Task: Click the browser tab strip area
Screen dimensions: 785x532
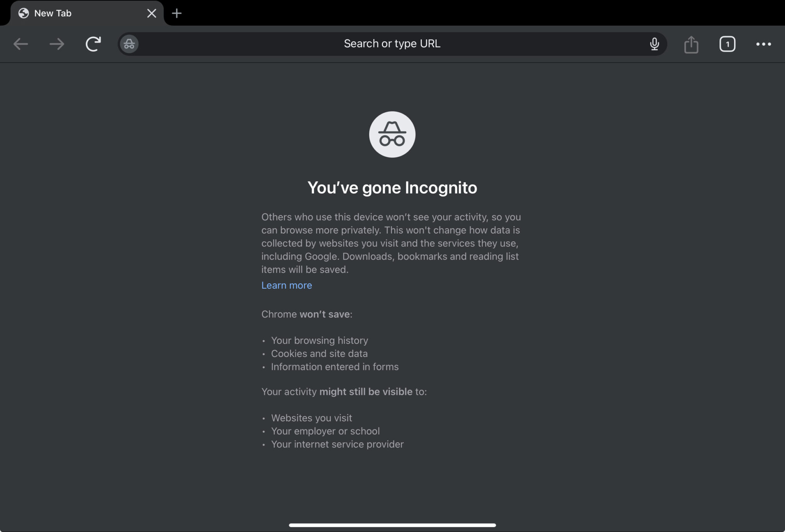Action: 392,13
